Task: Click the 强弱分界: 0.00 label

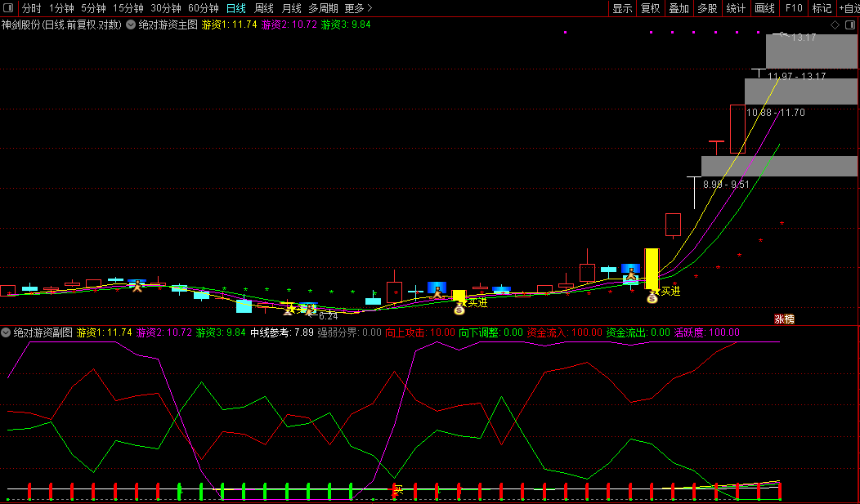Action: coord(349,332)
